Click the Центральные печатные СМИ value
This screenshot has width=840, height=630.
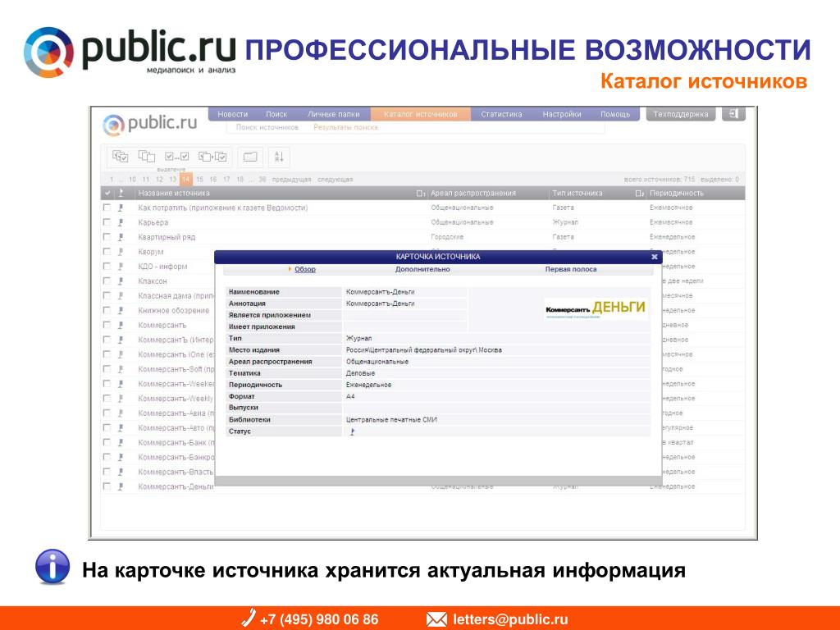point(391,420)
